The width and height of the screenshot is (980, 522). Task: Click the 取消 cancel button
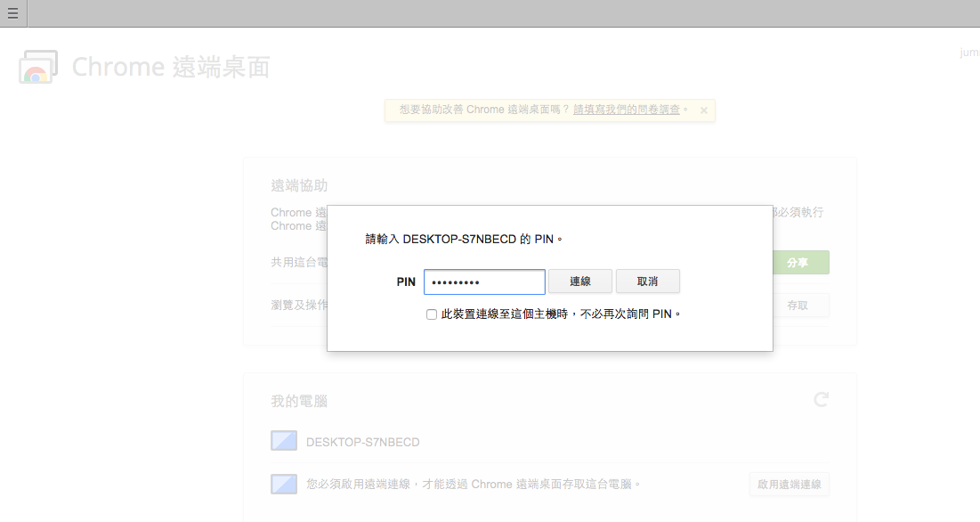pyautogui.click(x=647, y=281)
